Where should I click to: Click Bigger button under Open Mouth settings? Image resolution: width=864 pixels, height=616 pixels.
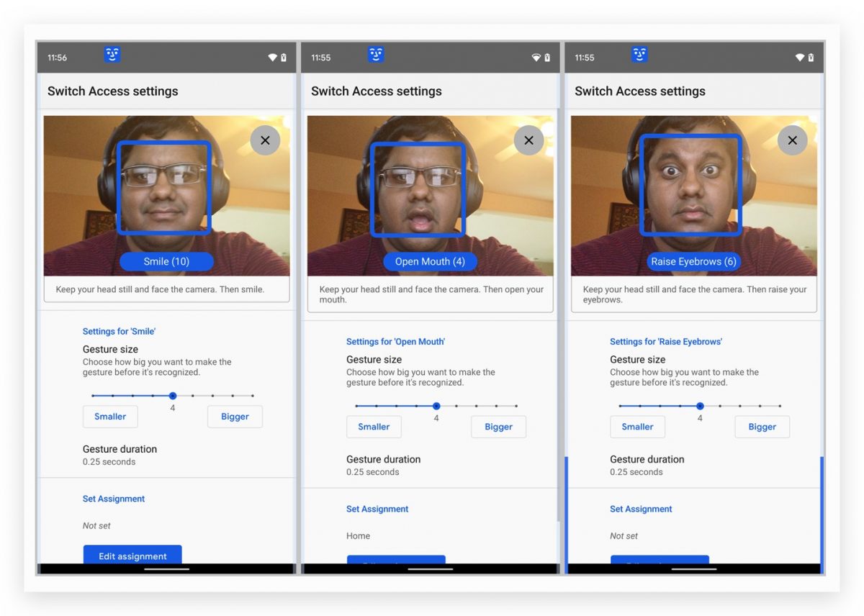pyautogui.click(x=498, y=427)
